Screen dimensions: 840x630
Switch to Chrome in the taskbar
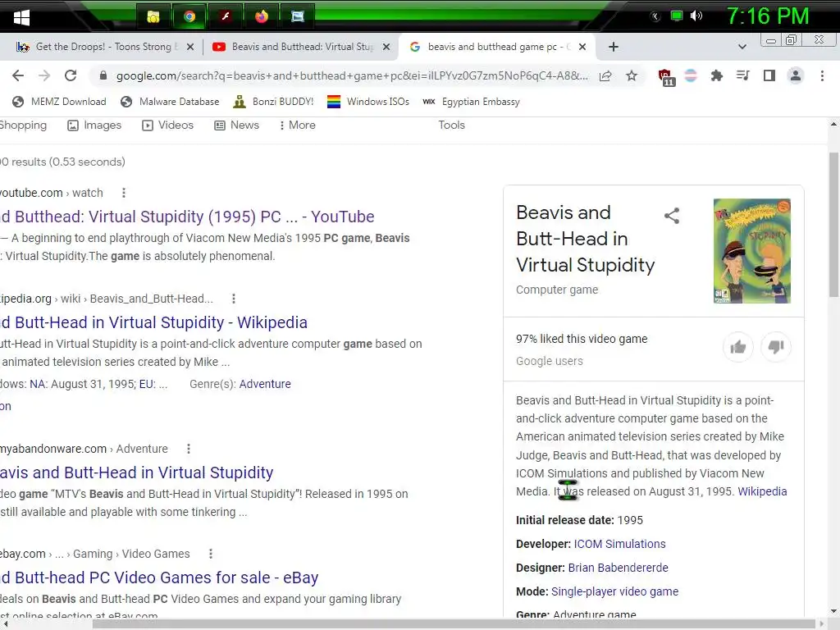click(189, 17)
